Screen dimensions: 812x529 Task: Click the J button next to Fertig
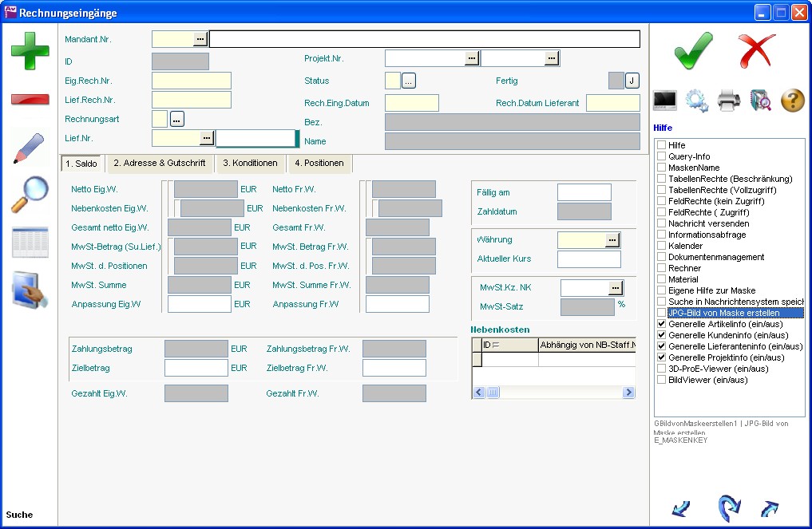click(x=632, y=81)
